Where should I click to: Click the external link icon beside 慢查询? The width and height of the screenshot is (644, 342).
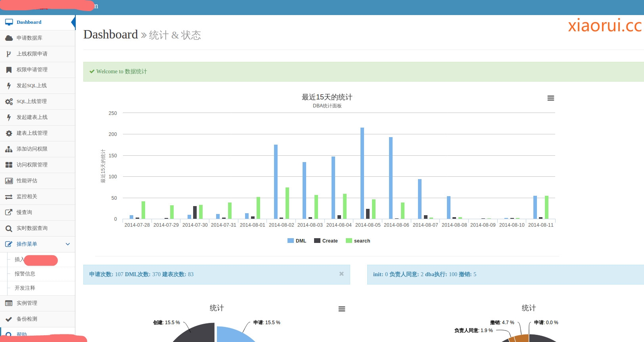click(9, 212)
